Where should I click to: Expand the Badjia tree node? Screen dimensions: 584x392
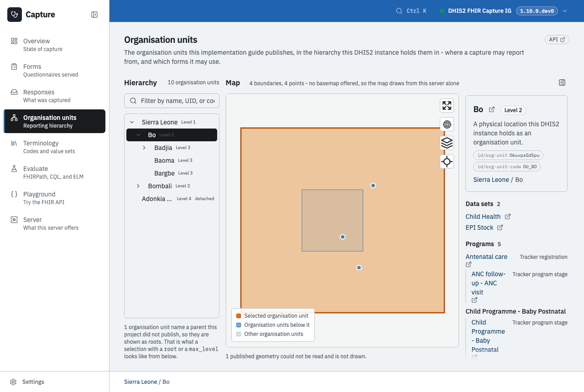click(x=144, y=148)
